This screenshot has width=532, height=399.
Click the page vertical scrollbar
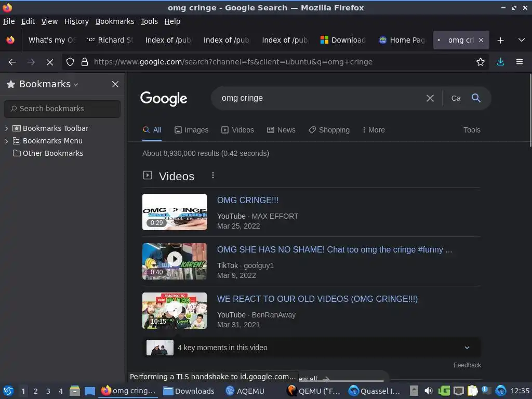point(530,110)
